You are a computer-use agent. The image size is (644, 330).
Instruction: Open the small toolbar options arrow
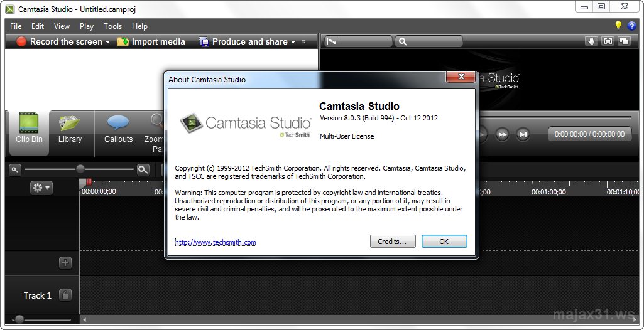click(303, 42)
